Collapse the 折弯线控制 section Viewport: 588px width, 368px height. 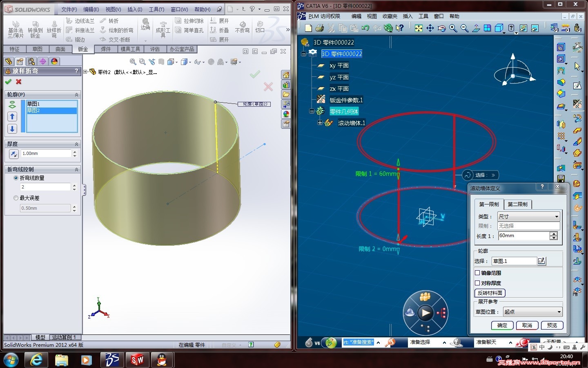pos(76,169)
